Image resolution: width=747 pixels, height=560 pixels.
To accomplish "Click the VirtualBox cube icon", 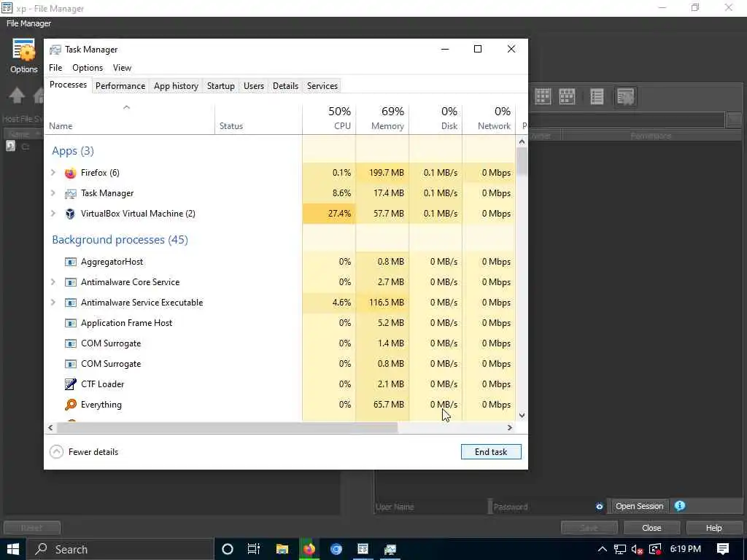I will 71,214.
